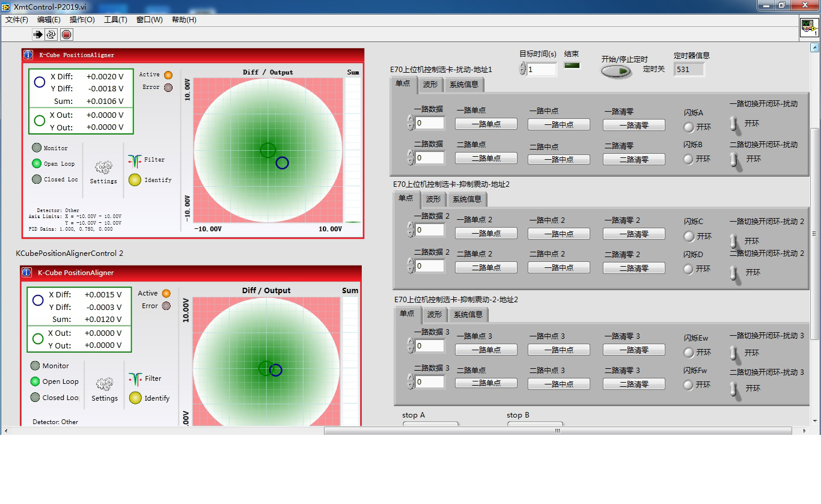Click the 二路单点 button under 二路单点 2 label
The image size is (821, 504).
[x=486, y=267]
